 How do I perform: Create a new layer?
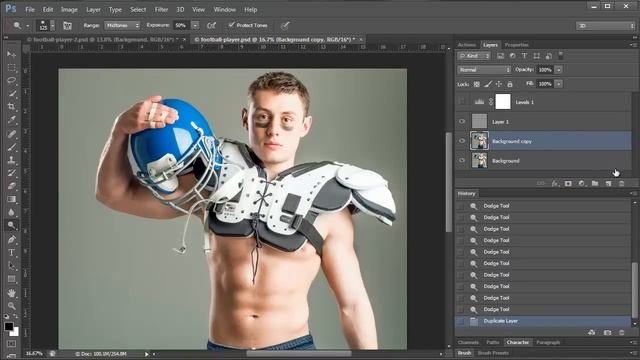click(x=608, y=183)
